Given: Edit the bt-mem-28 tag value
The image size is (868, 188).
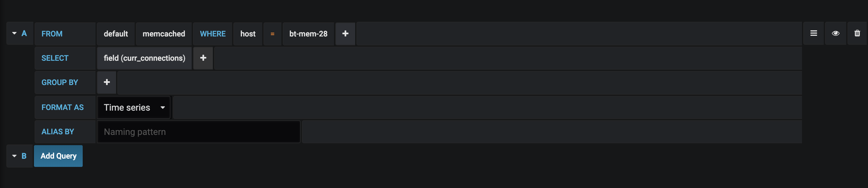Looking at the screenshot, I should 308,34.
